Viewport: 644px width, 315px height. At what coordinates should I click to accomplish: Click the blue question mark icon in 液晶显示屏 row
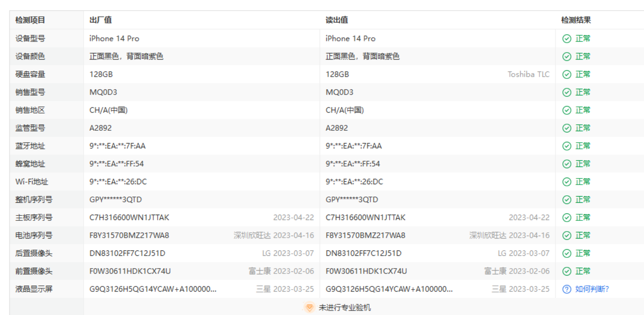[567, 289]
